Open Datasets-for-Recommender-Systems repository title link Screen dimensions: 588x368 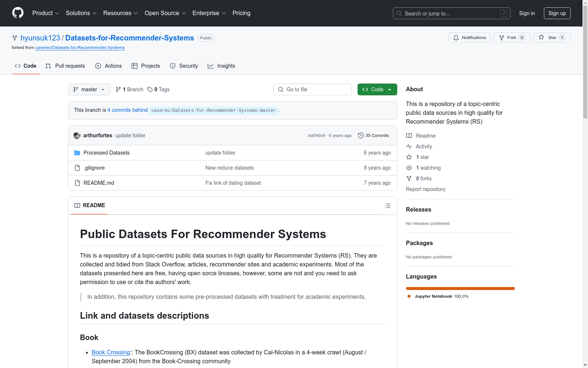[x=130, y=38]
